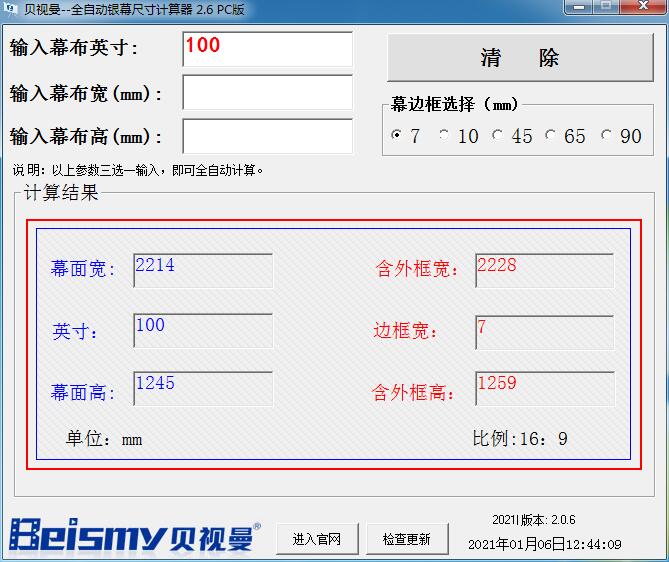Click the 比例:16: 9 ratio text
669x562 pixels.
point(520,439)
